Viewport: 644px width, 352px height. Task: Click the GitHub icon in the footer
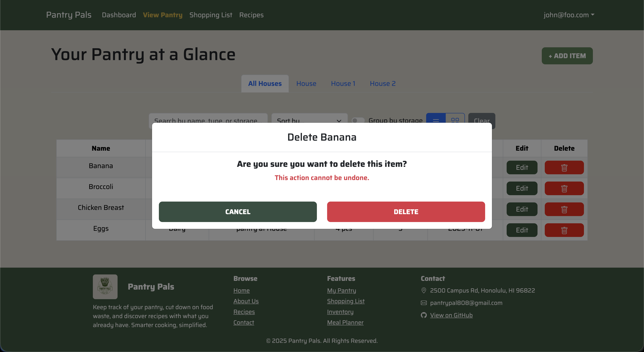pos(424,315)
